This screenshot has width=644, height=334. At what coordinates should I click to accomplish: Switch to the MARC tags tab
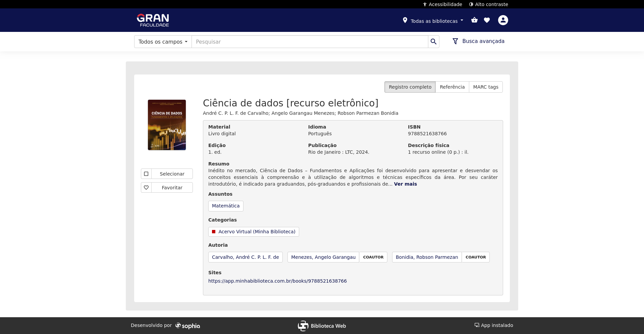tap(485, 87)
